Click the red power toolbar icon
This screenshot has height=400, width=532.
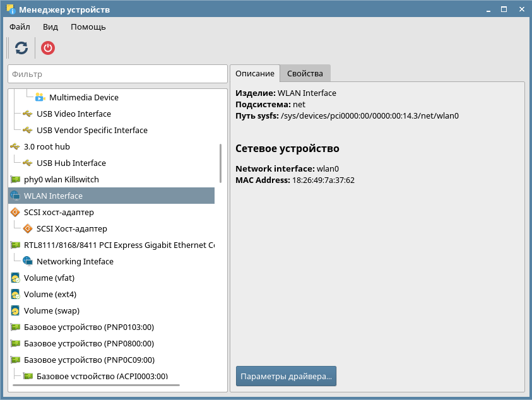tap(48, 48)
